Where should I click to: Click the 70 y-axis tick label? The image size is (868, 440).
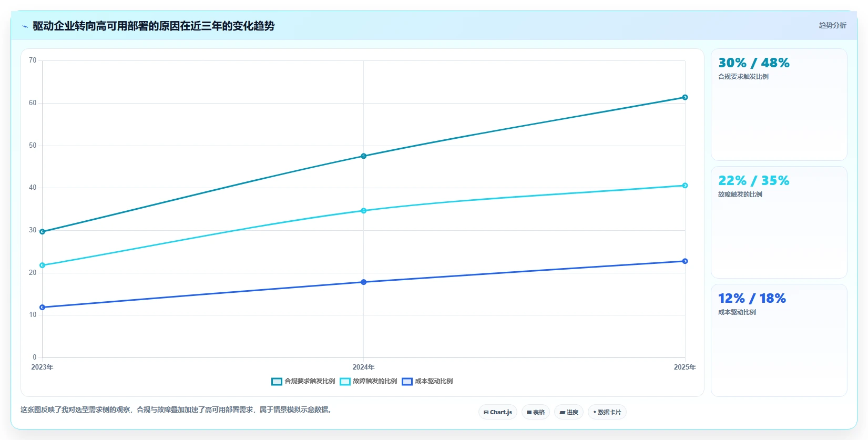tap(33, 60)
